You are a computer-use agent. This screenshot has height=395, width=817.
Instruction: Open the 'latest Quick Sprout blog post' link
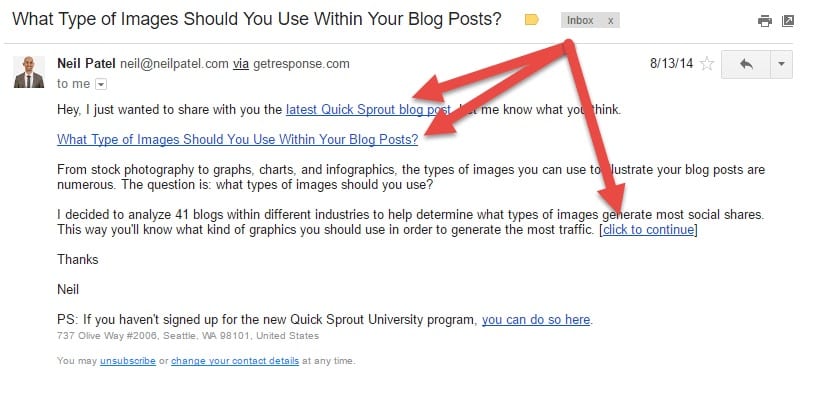coord(368,110)
